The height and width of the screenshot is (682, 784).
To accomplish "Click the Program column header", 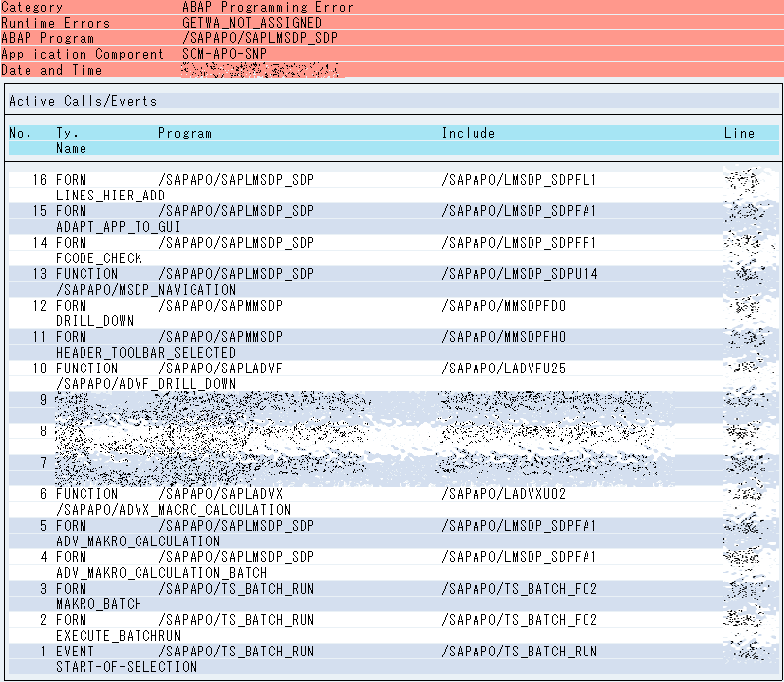I will pyautogui.click(x=185, y=133).
